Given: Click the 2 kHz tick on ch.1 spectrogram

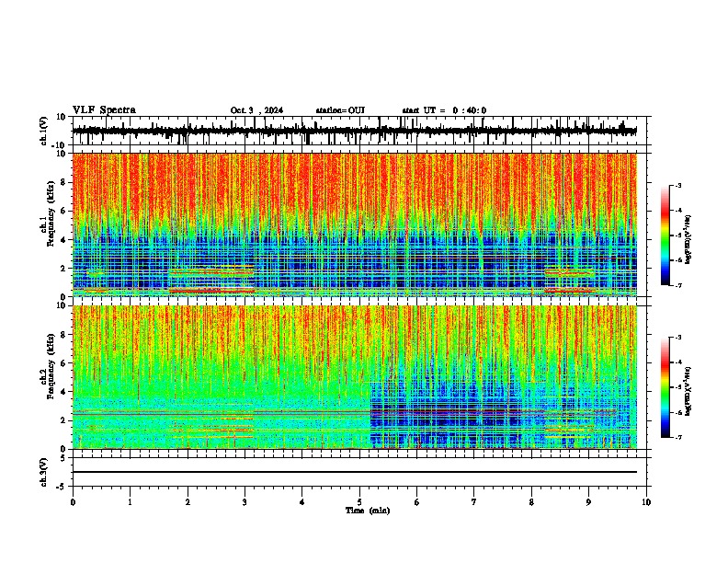Looking at the screenshot, I should (x=63, y=269).
